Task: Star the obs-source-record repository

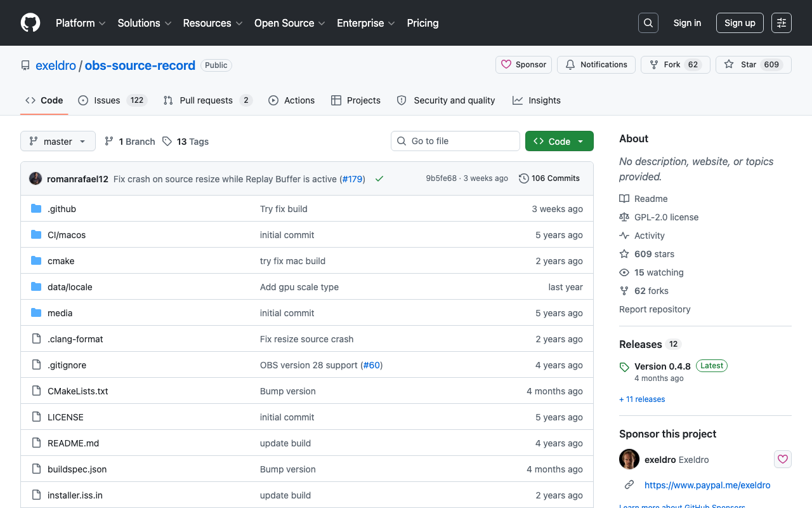Action: pyautogui.click(x=754, y=65)
